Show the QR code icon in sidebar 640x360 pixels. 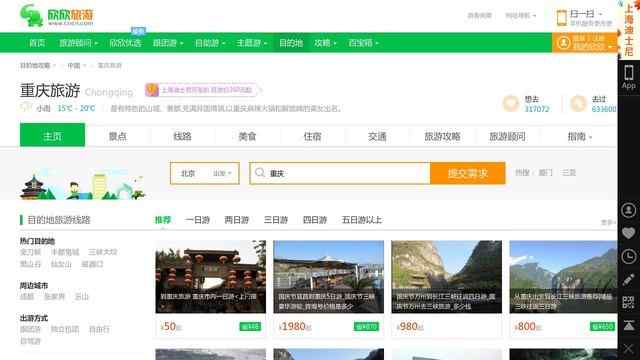[x=629, y=302]
